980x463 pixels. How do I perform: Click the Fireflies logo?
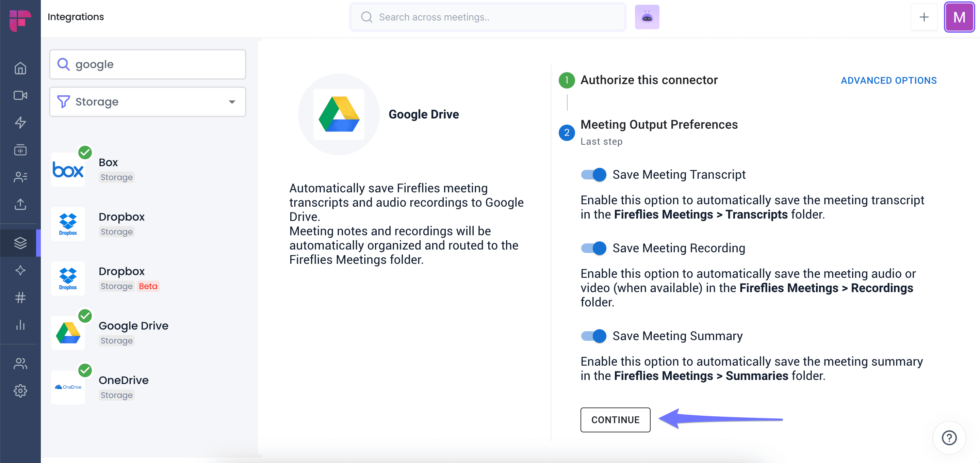pos(20,20)
